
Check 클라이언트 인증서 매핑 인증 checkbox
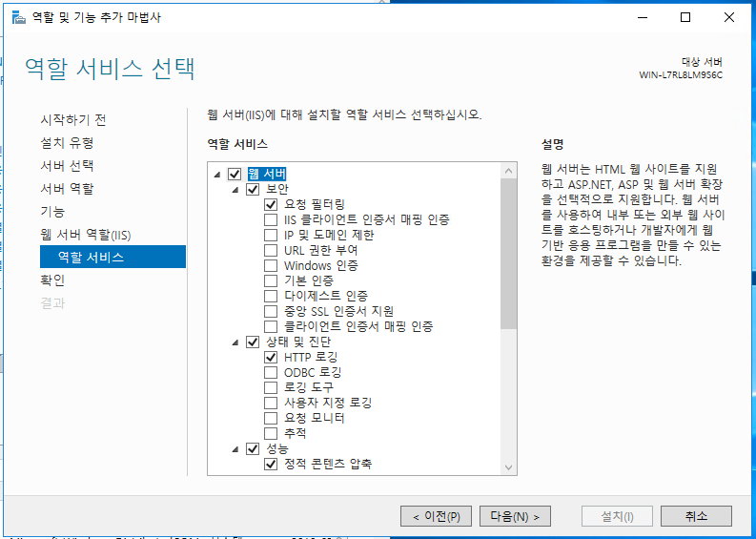pyautogui.click(x=271, y=326)
